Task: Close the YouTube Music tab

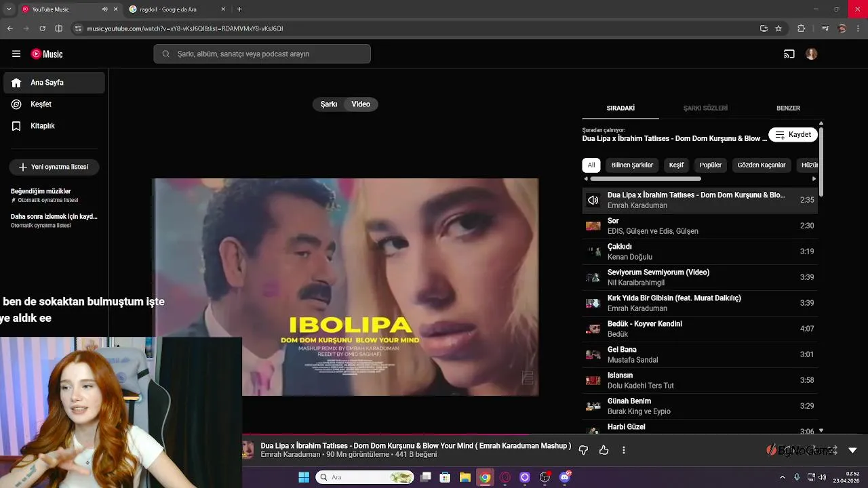Action: (115, 9)
